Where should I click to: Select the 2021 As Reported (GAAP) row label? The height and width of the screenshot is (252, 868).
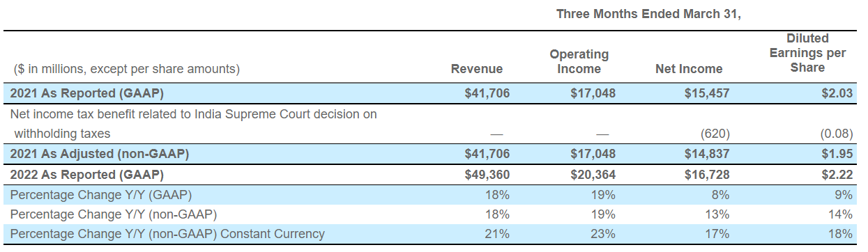tap(87, 93)
